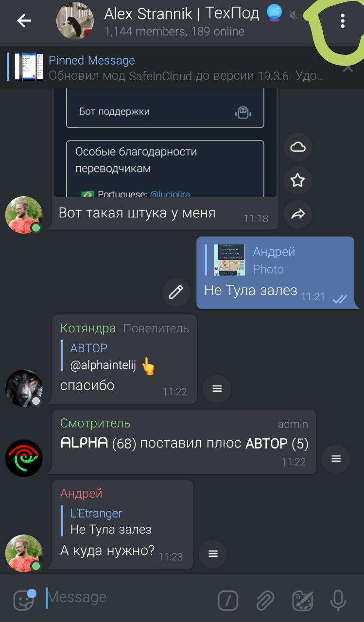Open the paint palette icon in the input bar

302,601
